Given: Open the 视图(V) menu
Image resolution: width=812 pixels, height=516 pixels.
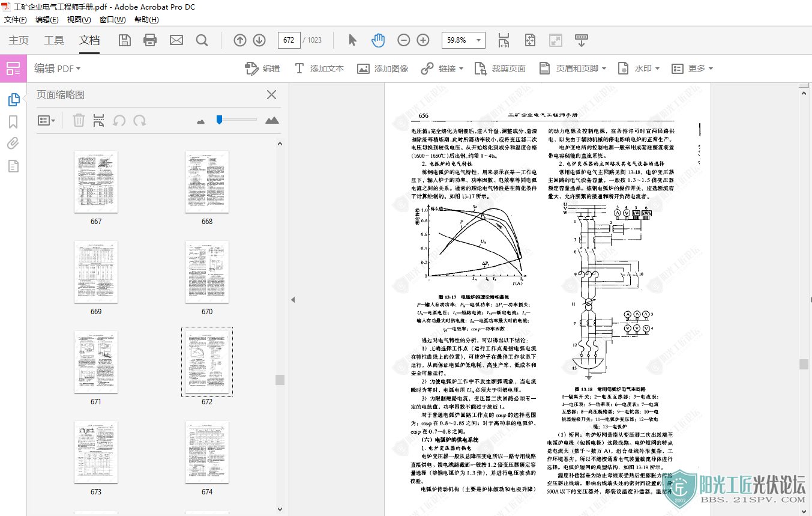Looking at the screenshot, I should coord(79,20).
